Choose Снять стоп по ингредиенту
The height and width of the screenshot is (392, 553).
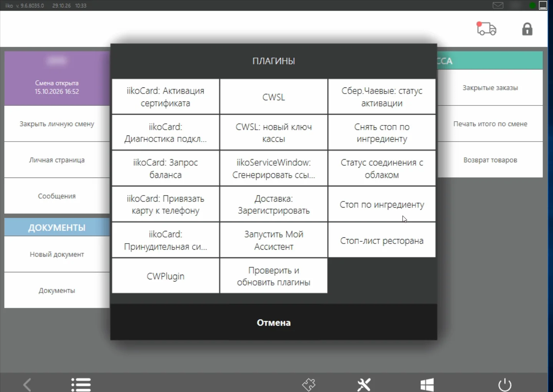click(x=382, y=133)
